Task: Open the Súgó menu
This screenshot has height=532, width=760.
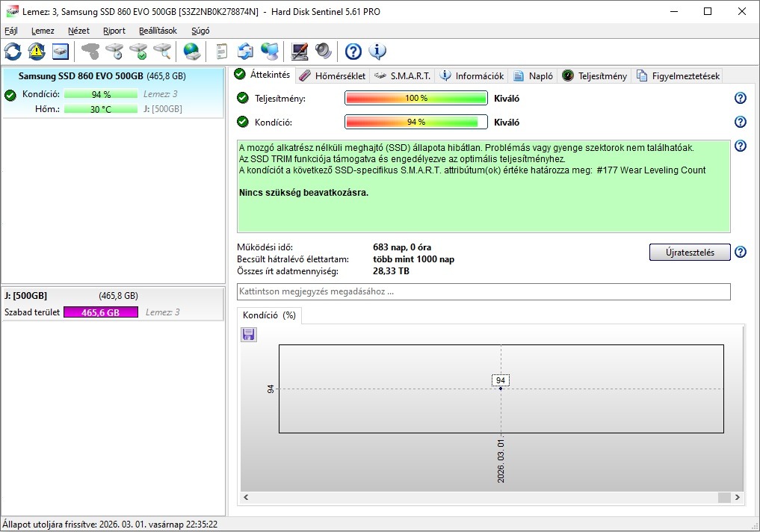Action: tap(200, 31)
